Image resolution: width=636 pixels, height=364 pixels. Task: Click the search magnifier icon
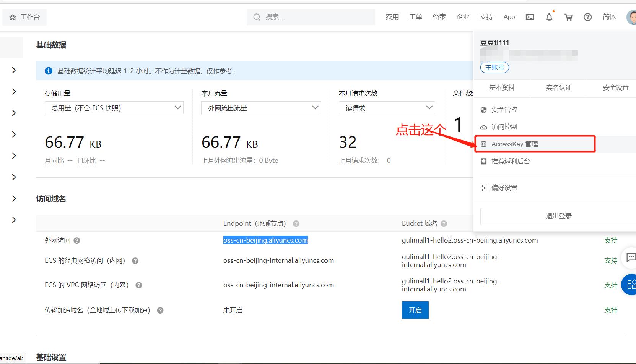tap(257, 17)
